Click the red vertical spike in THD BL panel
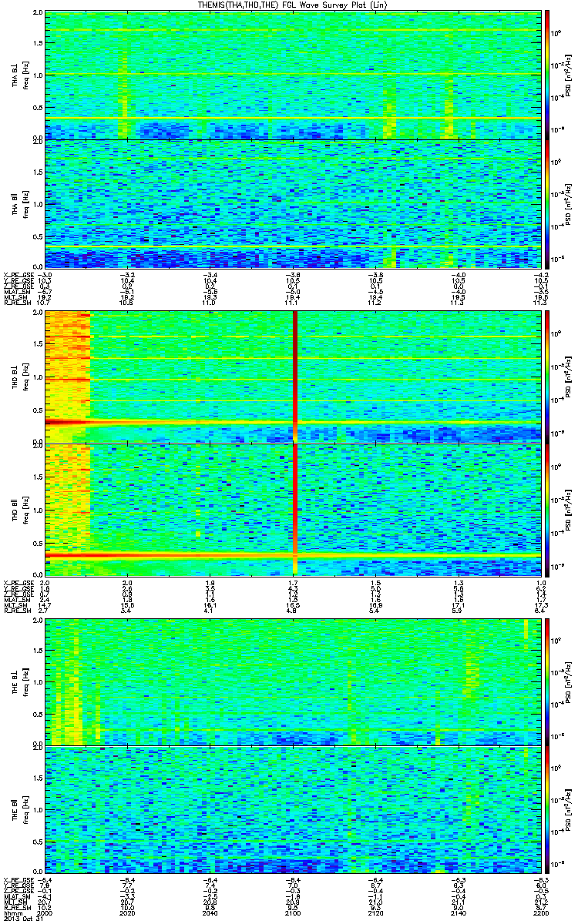Screen dimensions: 578x924 (294, 377)
